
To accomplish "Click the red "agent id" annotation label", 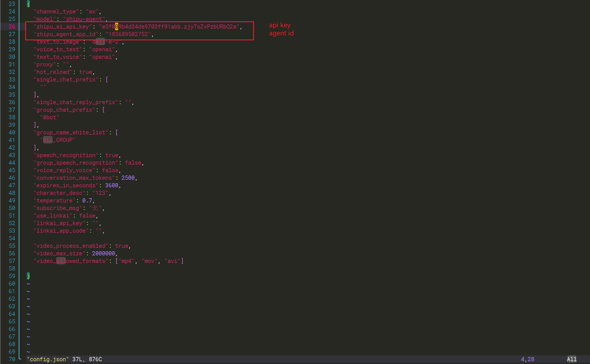I will click(281, 33).
